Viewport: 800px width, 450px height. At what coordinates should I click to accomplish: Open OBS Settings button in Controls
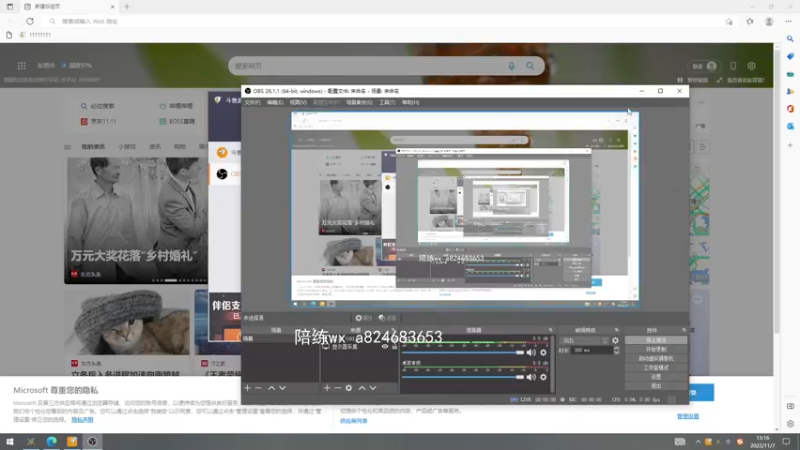[656, 377]
